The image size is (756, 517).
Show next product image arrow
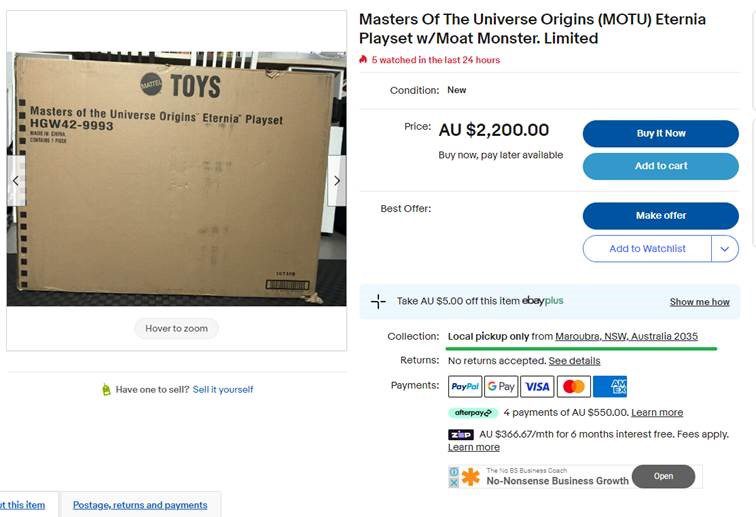point(337,181)
